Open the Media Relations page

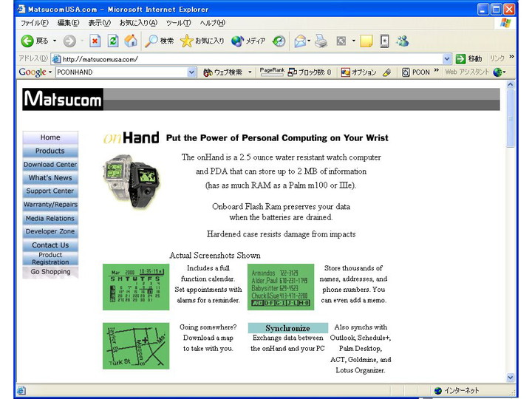coord(50,218)
